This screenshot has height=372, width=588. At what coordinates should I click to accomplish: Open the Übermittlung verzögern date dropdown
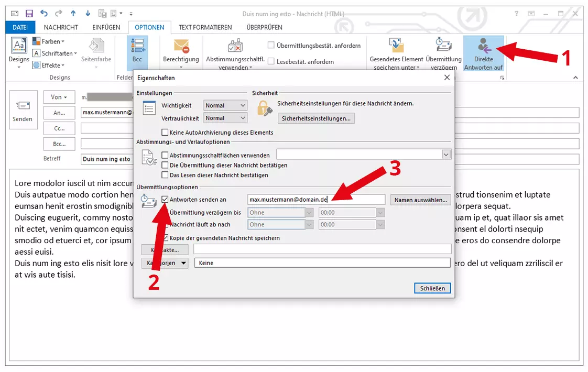click(309, 213)
